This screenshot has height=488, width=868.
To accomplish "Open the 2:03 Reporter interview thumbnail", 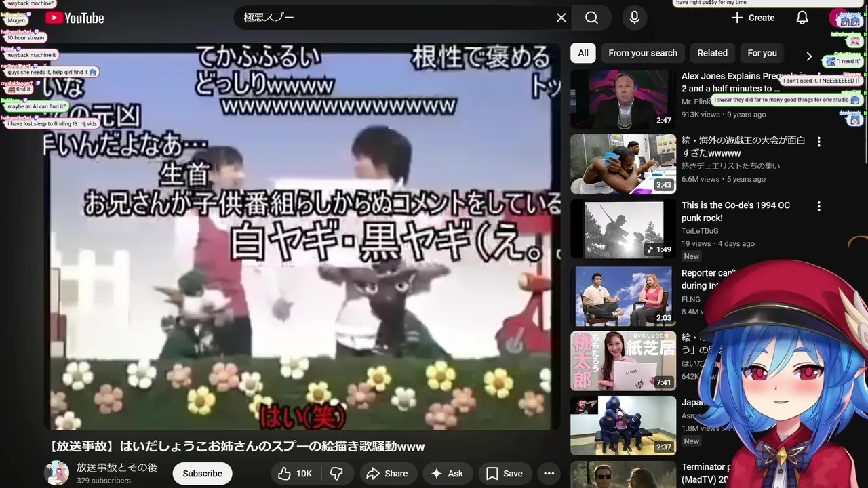I will point(623,296).
